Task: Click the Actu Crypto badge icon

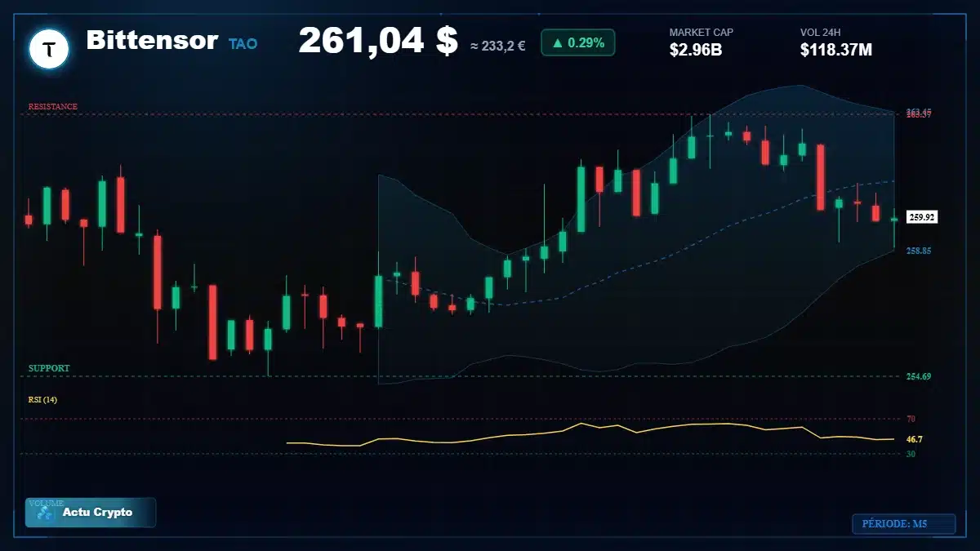Action: pyautogui.click(x=46, y=513)
